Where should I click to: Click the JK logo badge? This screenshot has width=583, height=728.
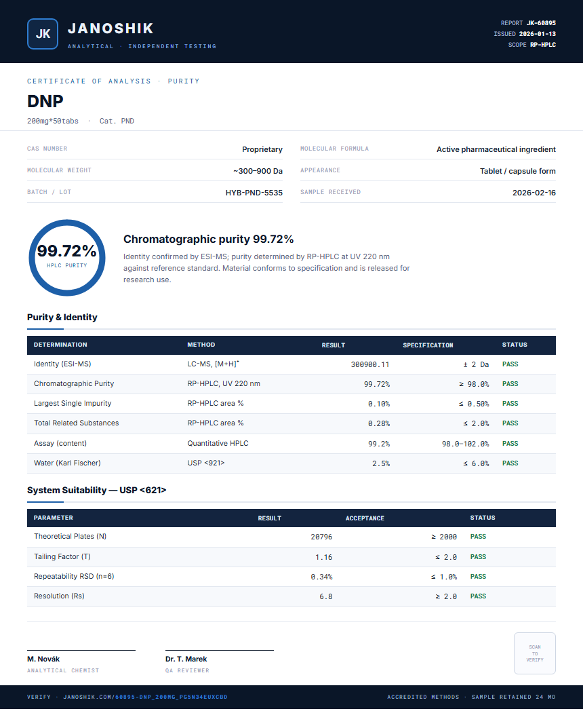click(43, 34)
